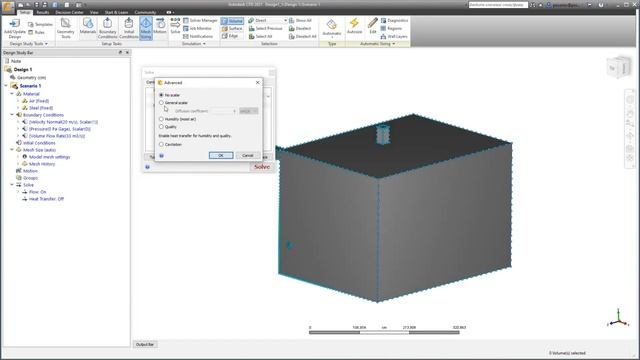Open Job Monitor
This screenshot has width=640, height=360.
point(197,28)
